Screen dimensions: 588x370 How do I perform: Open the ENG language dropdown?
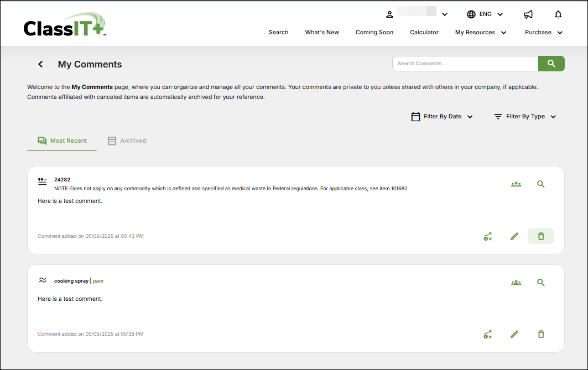coord(485,14)
